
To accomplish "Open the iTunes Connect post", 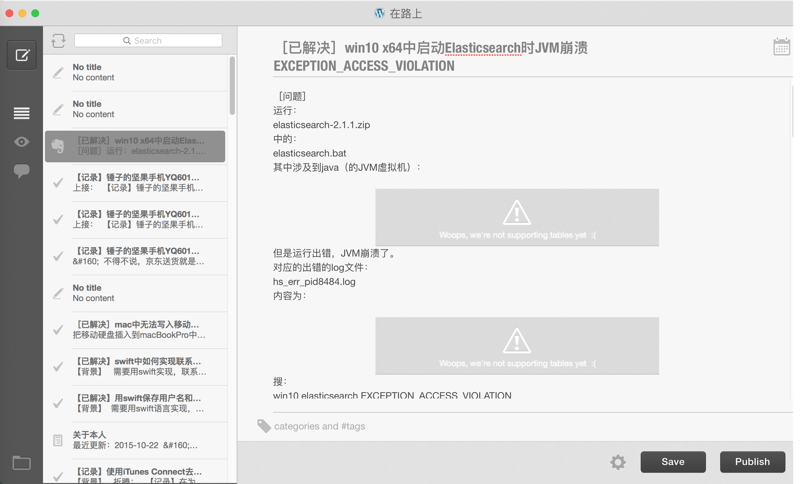I will coord(135,473).
